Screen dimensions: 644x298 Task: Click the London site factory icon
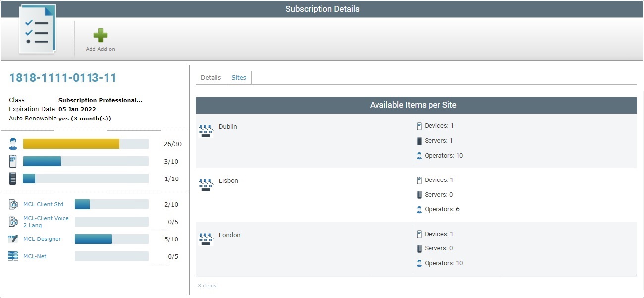click(205, 238)
